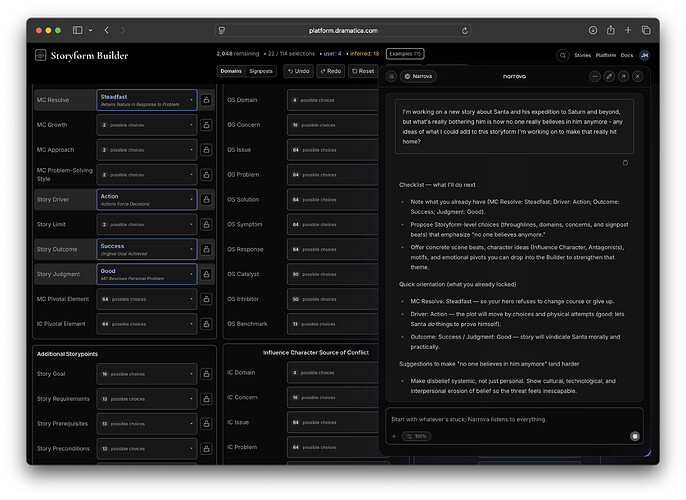Viewport: 686px width, 500px height.
Task: Pop out the Narrova chat with arrow icon
Action: click(623, 76)
